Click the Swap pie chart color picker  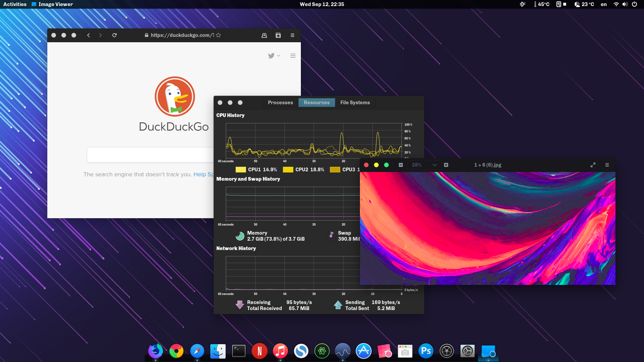(x=331, y=236)
